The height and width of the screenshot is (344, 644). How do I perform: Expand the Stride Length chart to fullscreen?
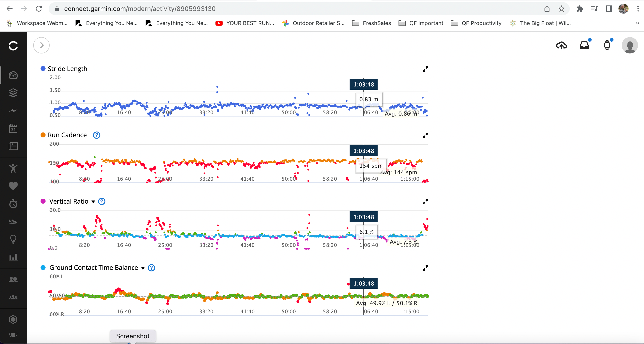tap(425, 69)
